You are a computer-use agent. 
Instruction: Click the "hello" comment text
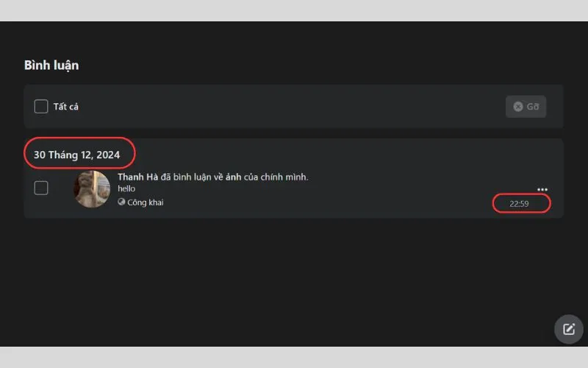(x=126, y=188)
